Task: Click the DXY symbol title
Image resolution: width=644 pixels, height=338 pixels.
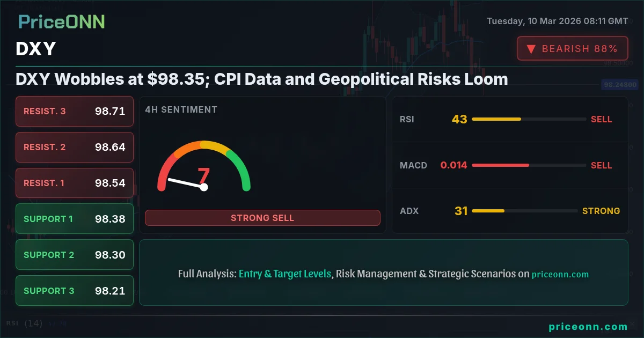Action: click(36, 49)
